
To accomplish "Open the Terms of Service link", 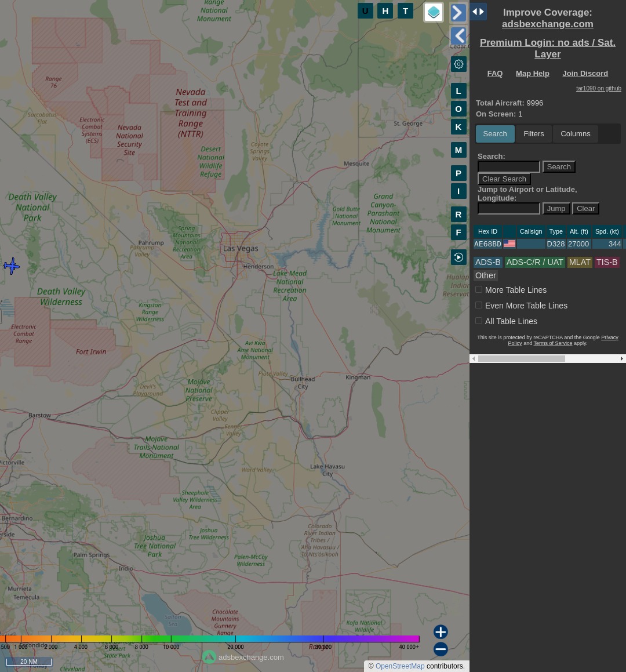I will (553, 343).
